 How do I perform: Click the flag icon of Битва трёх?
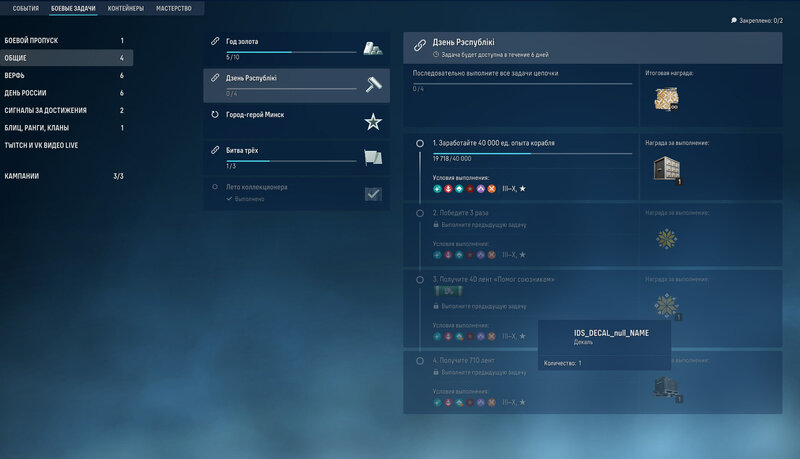pyautogui.click(x=373, y=158)
